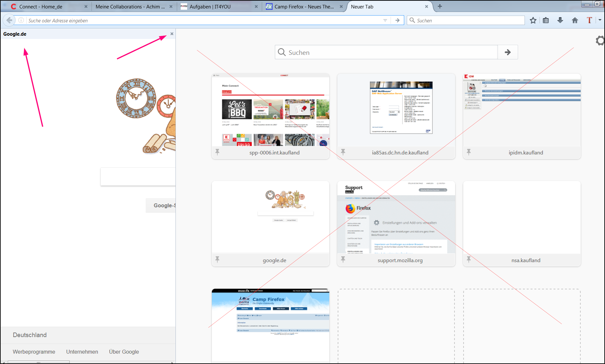Pin the spp-0006.int.kaufland tile
This screenshot has width=605, height=364.
pos(217,152)
